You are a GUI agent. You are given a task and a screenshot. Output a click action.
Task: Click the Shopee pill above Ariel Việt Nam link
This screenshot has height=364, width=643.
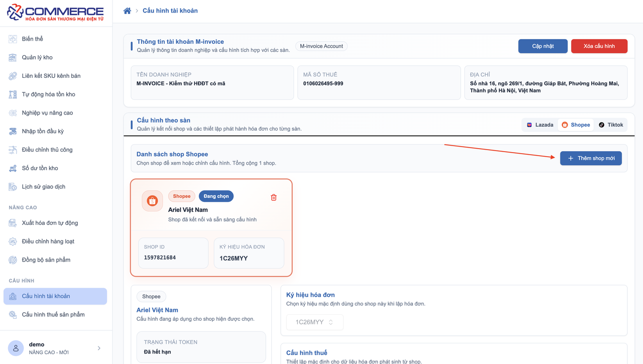click(151, 297)
